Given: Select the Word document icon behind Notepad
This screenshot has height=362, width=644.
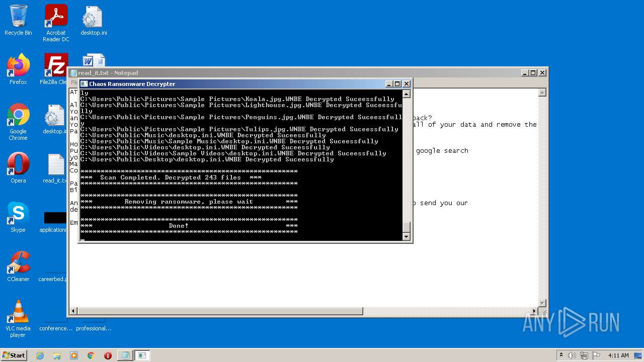Looking at the screenshot, I should 94,60.
